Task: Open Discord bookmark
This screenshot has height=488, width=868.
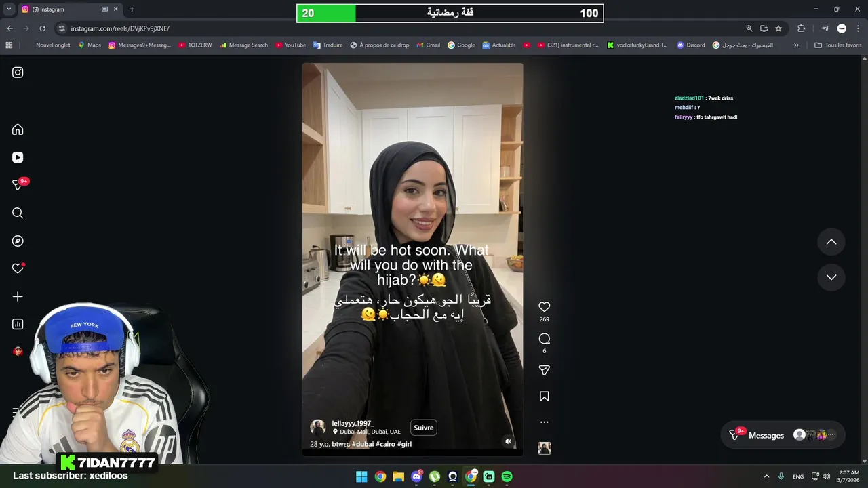Action: click(691, 45)
